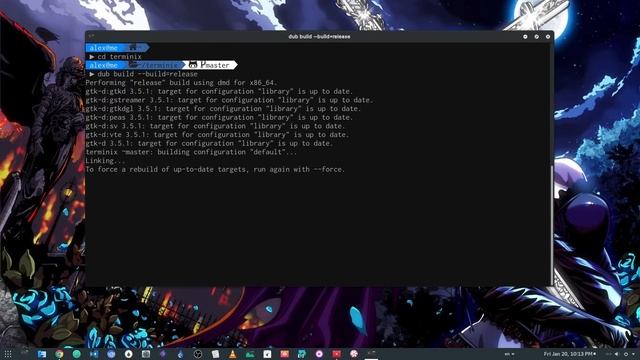Open the clock showing Fri Jan 20, 10:13 PM
640x360 pixels.
pyautogui.click(x=569, y=354)
